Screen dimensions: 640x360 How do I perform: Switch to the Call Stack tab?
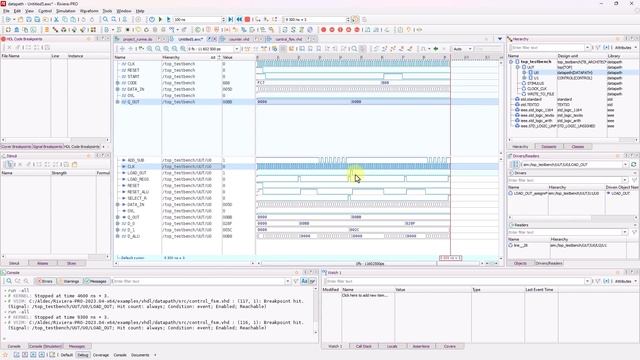(x=363, y=347)
